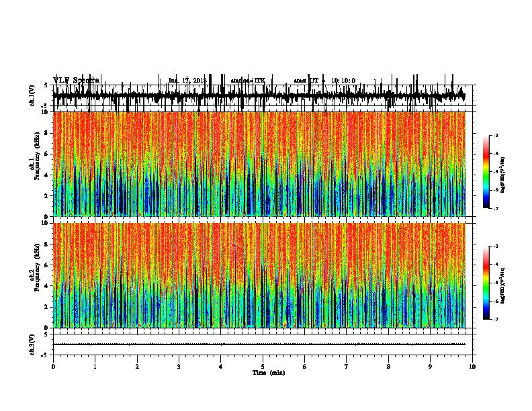Viewport: 532px width, 411px height.
Task: Click the "2" kHz tick of ch.1 spectrogram
Action: pyautogui.click(x=47, y=195)
